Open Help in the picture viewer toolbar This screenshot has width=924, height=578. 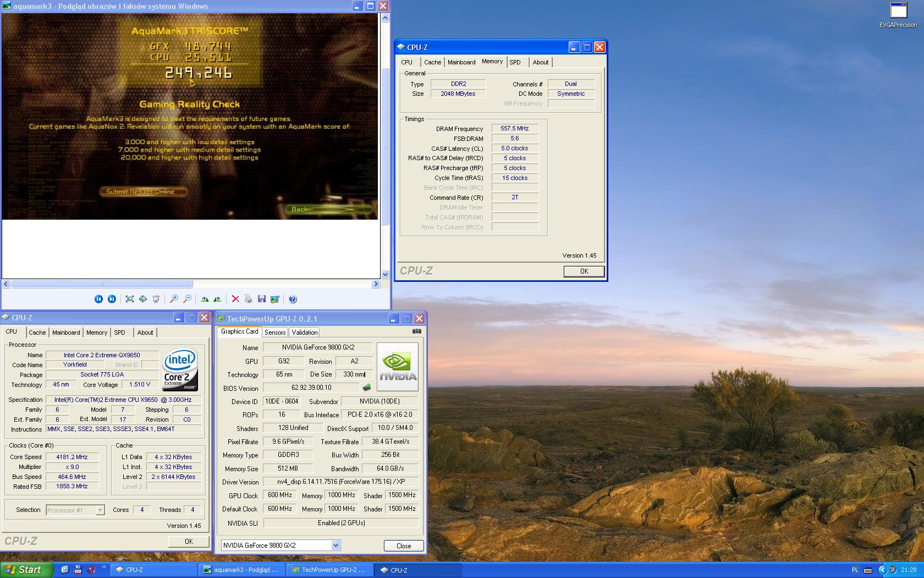[293, 299]
